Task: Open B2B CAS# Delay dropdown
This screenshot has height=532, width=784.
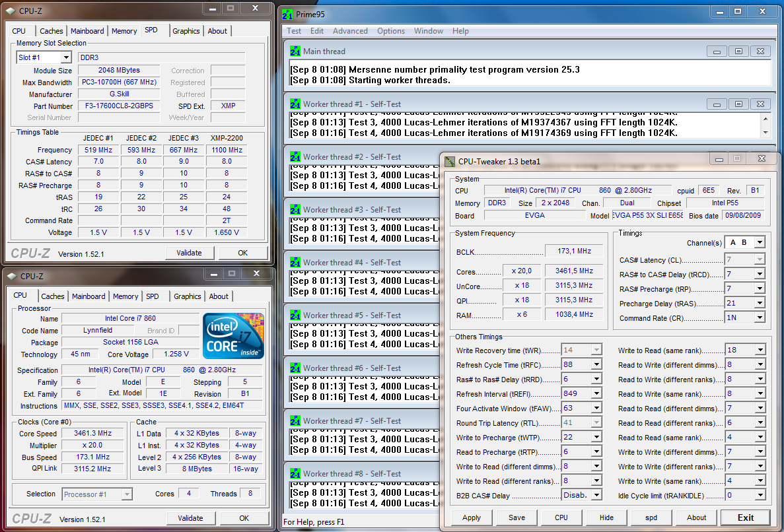Action: (596, 496)
